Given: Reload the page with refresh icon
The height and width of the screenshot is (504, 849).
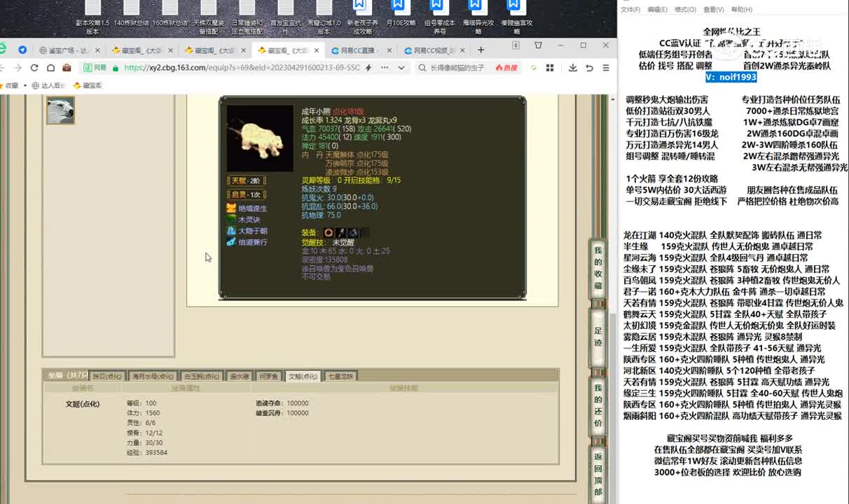Looking at the screenshot, I should coord(34,68).
